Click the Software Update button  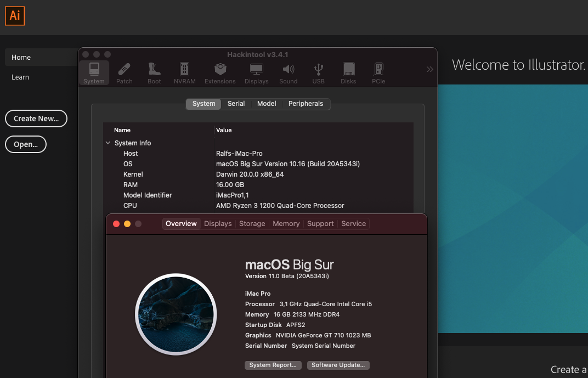point(338,365)
